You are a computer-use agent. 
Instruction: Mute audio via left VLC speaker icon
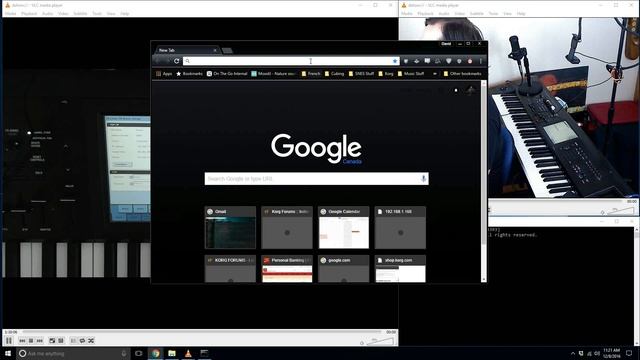(362, 343)
